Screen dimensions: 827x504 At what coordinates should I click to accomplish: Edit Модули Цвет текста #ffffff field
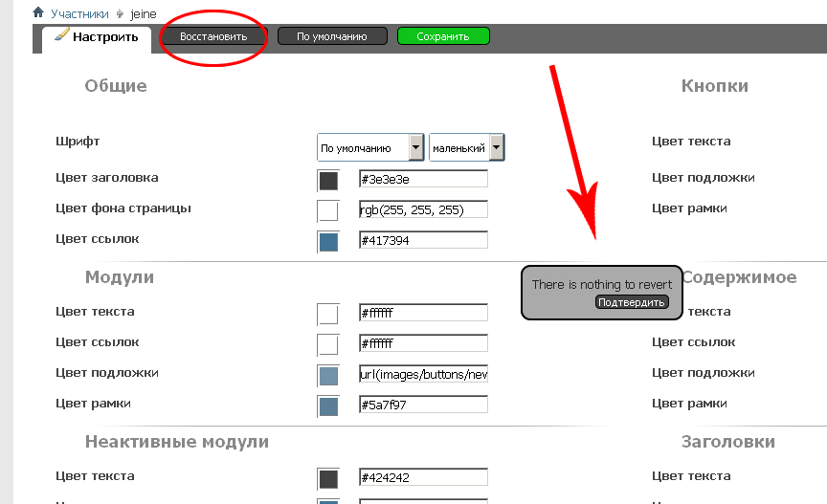(x=423, y=312)
